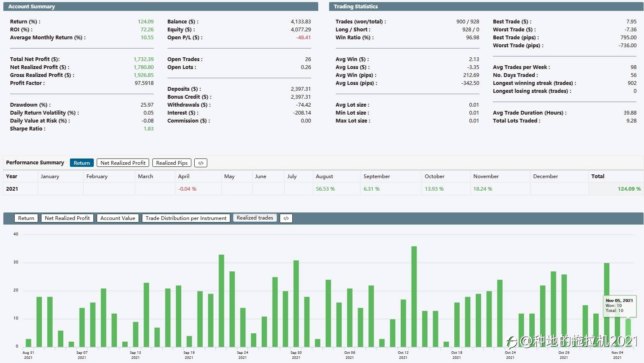Click the Equity value 4,077.29
The width and height of the screenshot is (644, 363).
(301, 30)
